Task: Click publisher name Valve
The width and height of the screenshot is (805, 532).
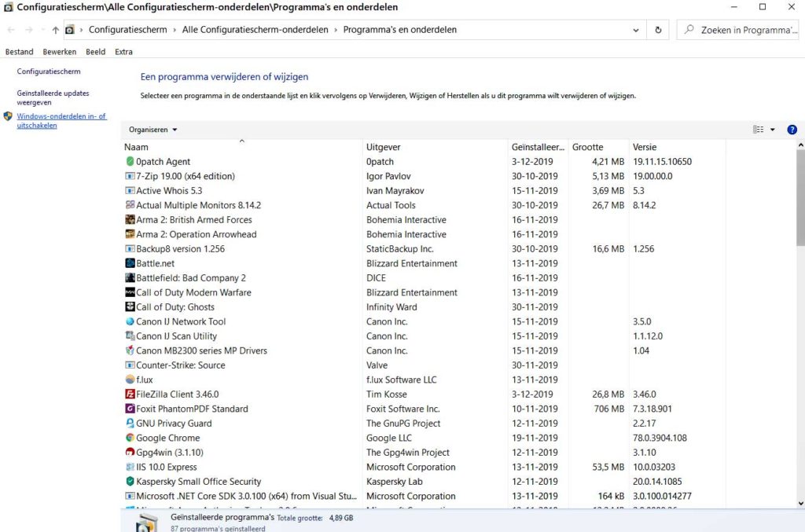Action: pyautogui.click(x=377, y=365)
